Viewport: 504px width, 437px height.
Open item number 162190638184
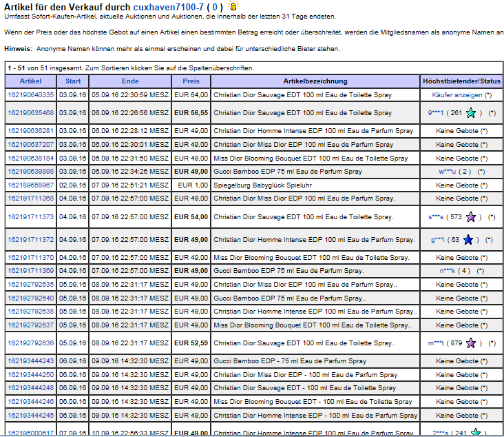[31, 159]
